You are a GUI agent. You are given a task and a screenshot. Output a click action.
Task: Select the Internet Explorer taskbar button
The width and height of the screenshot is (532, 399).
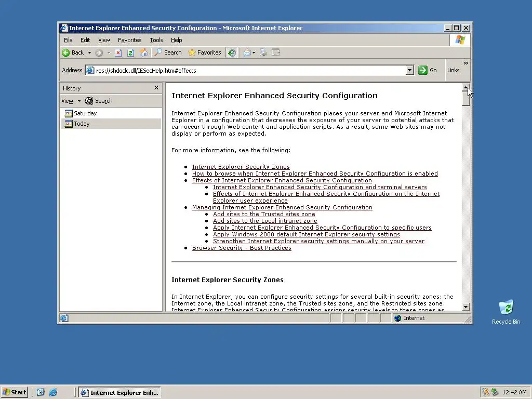pyautogui.click(x=119, y=393)
